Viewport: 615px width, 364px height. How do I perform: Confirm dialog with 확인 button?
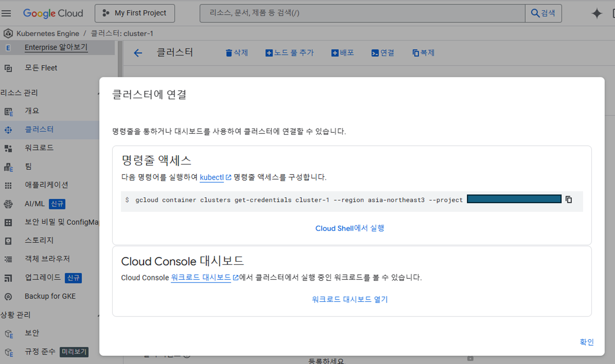coord(587,342)
